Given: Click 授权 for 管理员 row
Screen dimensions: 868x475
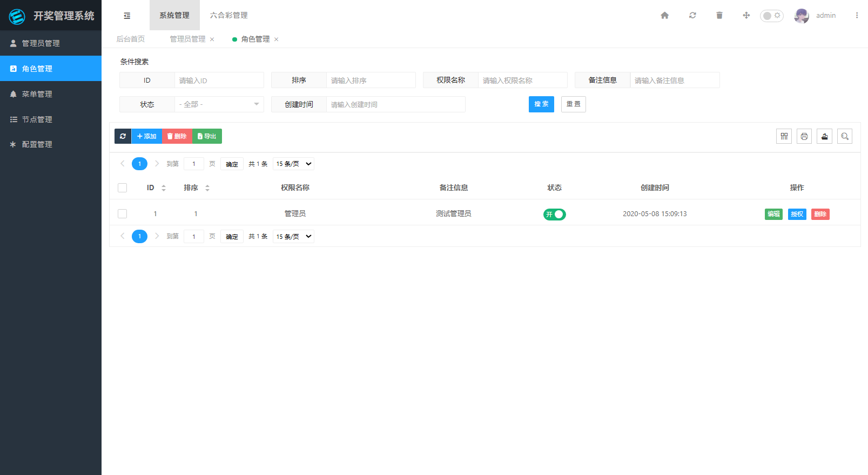Looking at the screenshot, I should coord(797,214).
